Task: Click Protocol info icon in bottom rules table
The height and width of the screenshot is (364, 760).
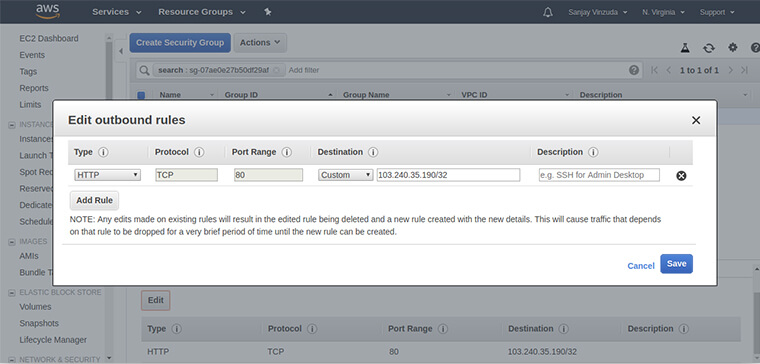Action: (x=312, y=329)
